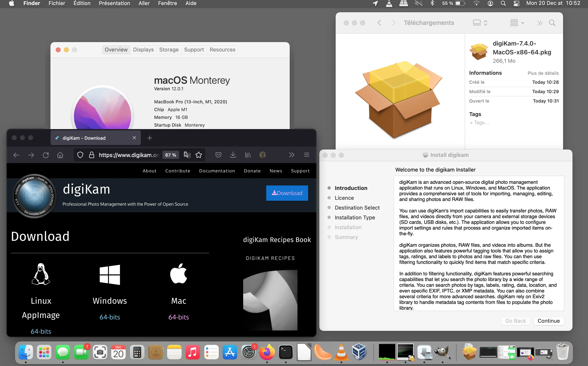Click Continue in the digiKam installer
Image resolution: width=588 pixels, height=366 pixels.
(549, 321)
